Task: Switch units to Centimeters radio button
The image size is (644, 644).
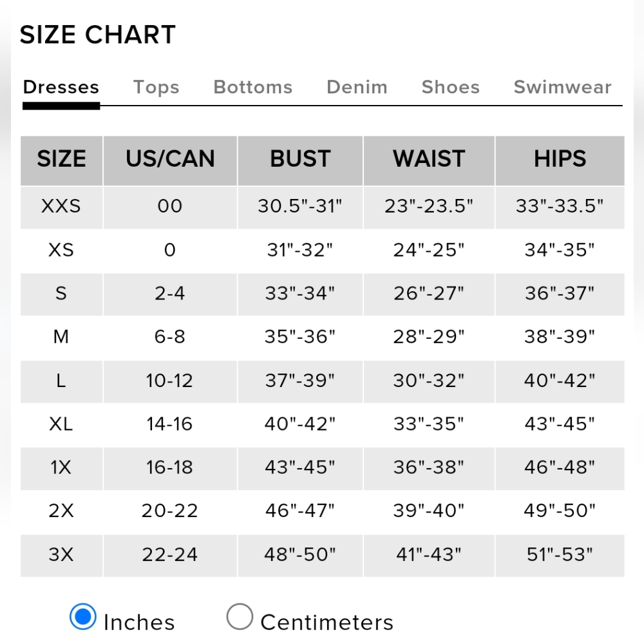Action: [x=240, y=617]
